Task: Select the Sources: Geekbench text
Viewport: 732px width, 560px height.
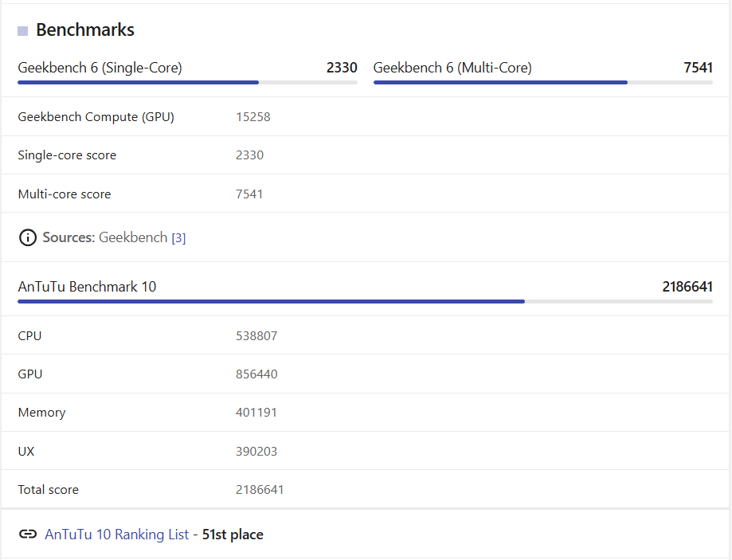Action: click(x=105, y=237)
